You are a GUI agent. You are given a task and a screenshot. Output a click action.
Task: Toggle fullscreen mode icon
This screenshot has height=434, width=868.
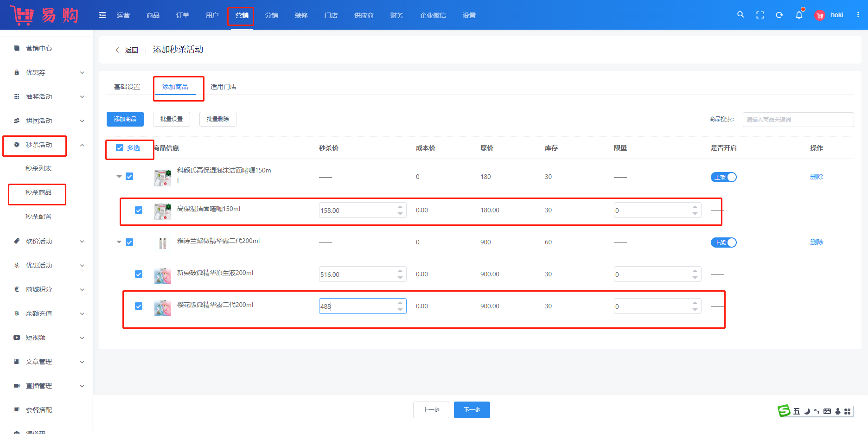[x=760, y=15]
